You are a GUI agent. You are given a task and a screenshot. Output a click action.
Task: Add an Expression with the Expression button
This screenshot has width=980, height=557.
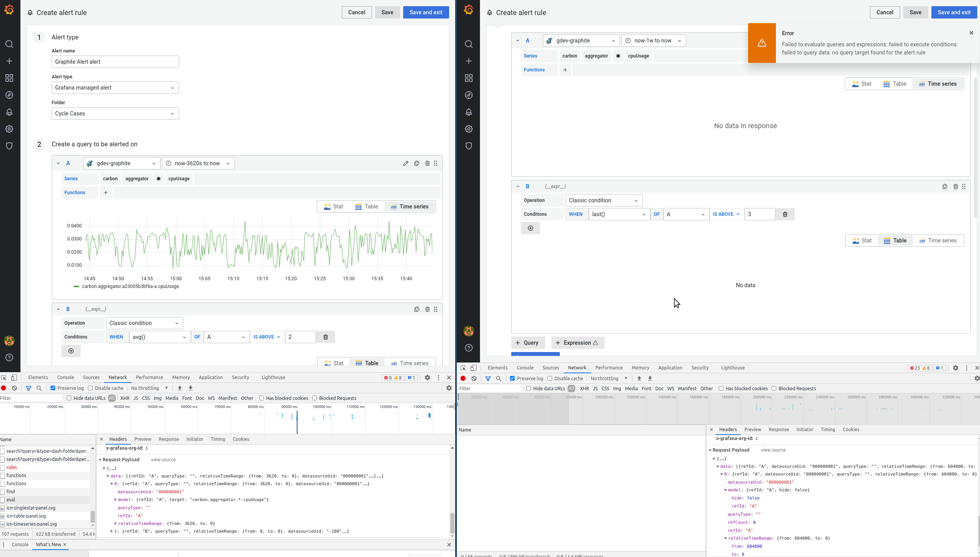click(578, 343)
